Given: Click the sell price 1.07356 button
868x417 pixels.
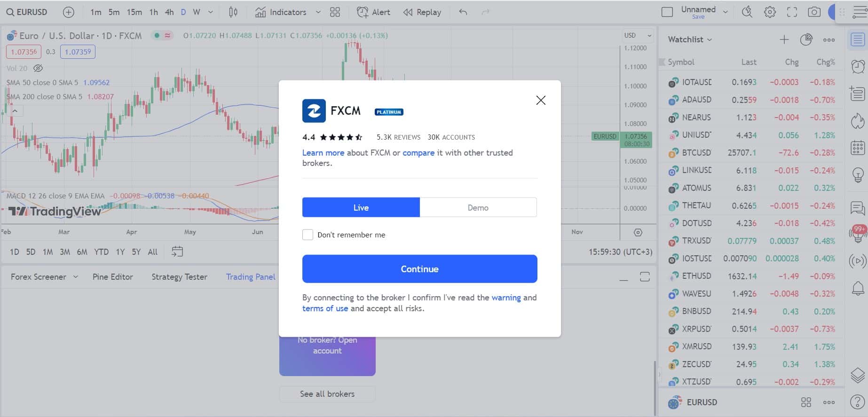Looking at the screenshot, I should [x=24, y=52].
